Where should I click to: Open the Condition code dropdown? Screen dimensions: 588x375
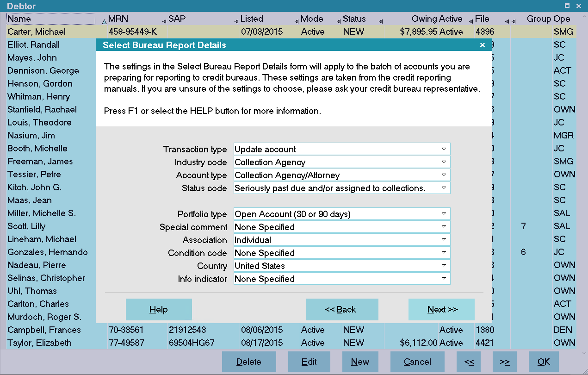coord(342,253)
